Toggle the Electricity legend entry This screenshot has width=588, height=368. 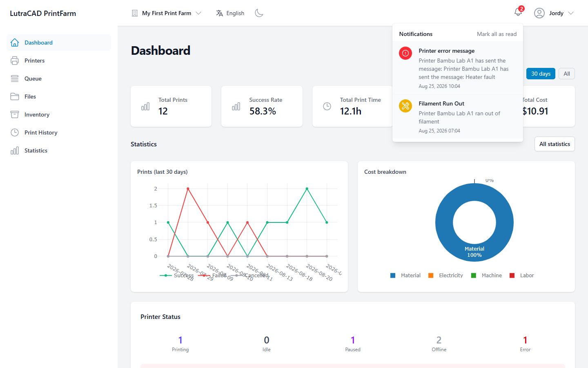click(445, 276)
